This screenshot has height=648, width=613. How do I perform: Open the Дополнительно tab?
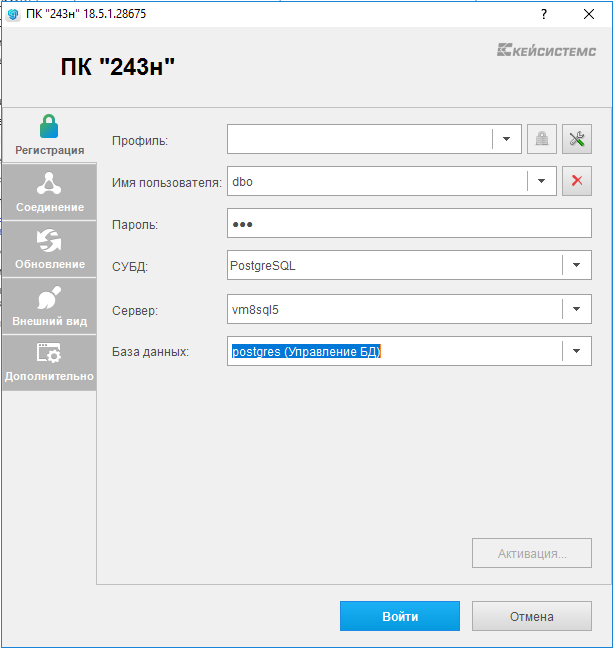[x=49, y=363]
